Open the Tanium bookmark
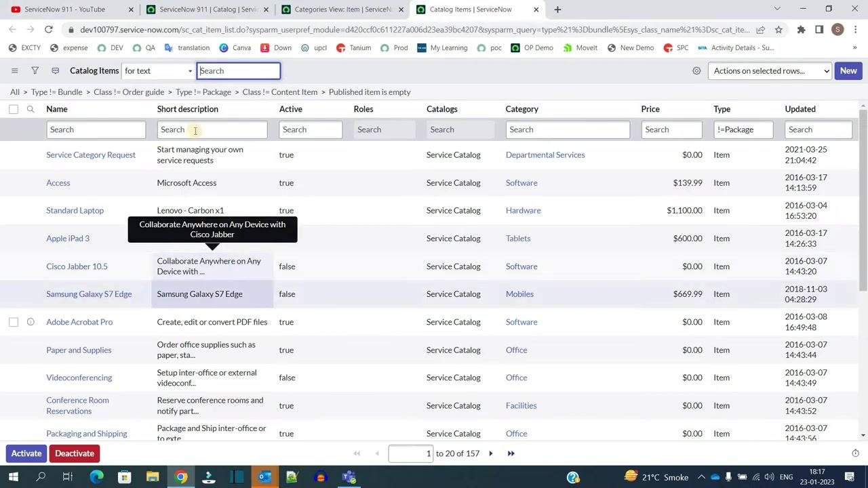Viewport: 868px width, 488px height. 353,48
